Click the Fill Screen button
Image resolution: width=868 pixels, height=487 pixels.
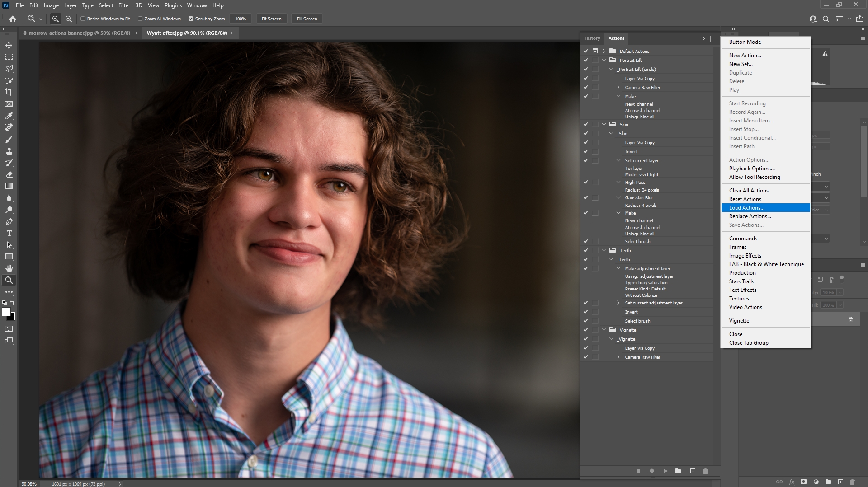click(307, 19)
